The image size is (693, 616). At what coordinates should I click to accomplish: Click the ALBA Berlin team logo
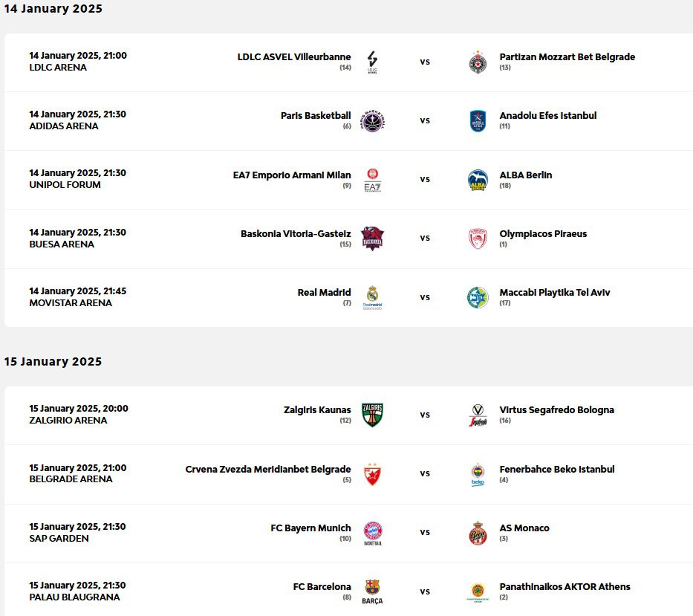pyautogui.click(x=478, y=180)
